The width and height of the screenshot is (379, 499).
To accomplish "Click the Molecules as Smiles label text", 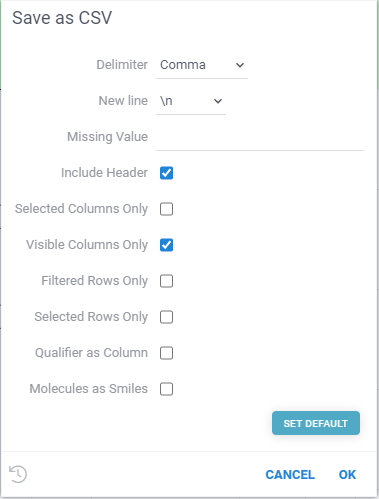I will click(x=89, y=389).
